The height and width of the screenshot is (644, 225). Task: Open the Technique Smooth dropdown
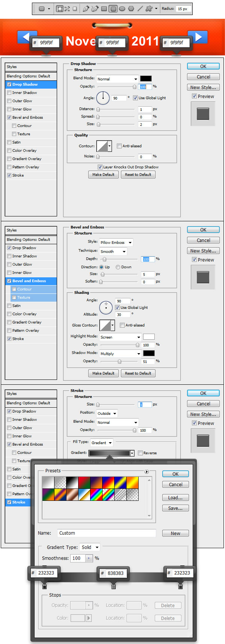coord(113,252)
